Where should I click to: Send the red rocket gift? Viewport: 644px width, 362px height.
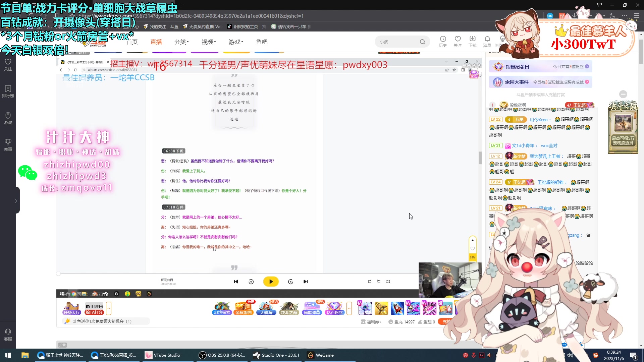pos(397,308)
